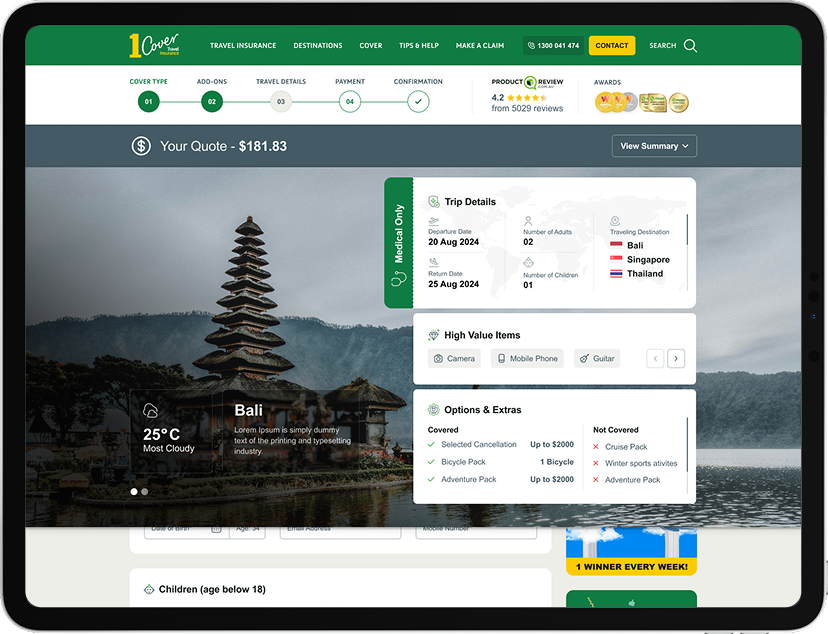Select the Guitar item chip
The height and width of the screenshot is (634, 828).
point(596,358)
